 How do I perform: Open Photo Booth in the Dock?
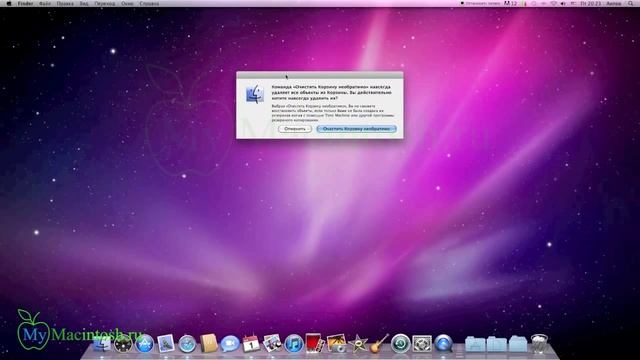pos(315,343)
